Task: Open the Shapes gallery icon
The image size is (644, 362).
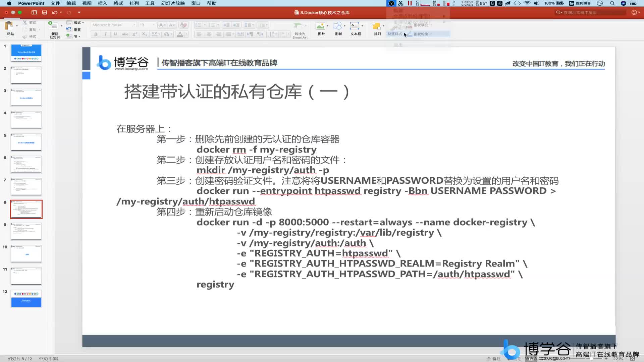Action: click(x=338, y=26)
